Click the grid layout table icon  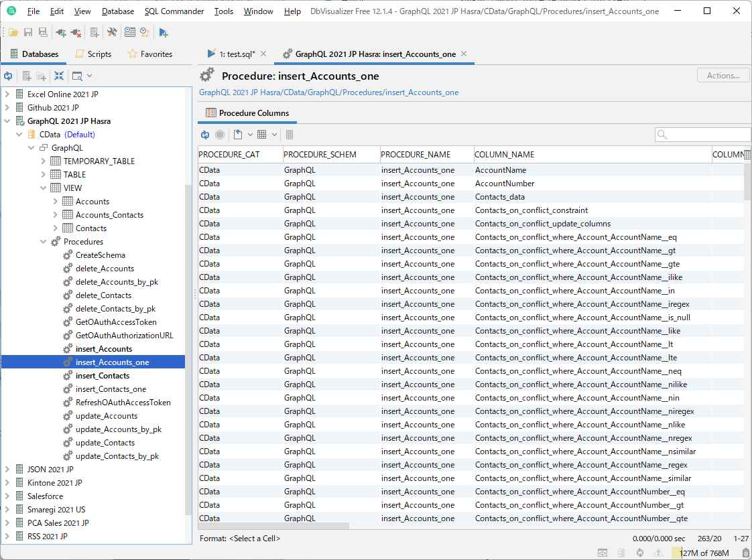[262, 135]
